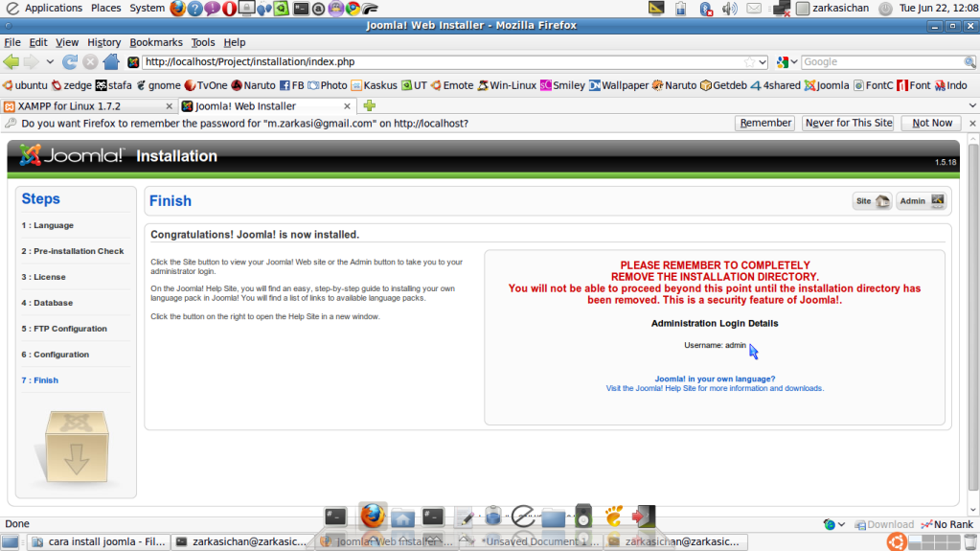
Task: Open the Joomla! in your own language link
Action: click(715, 379)
